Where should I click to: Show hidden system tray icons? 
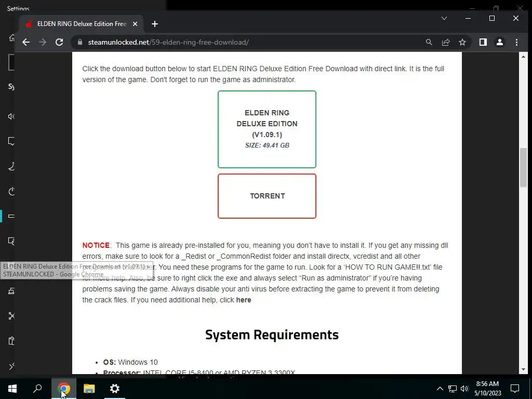[440, 389]
